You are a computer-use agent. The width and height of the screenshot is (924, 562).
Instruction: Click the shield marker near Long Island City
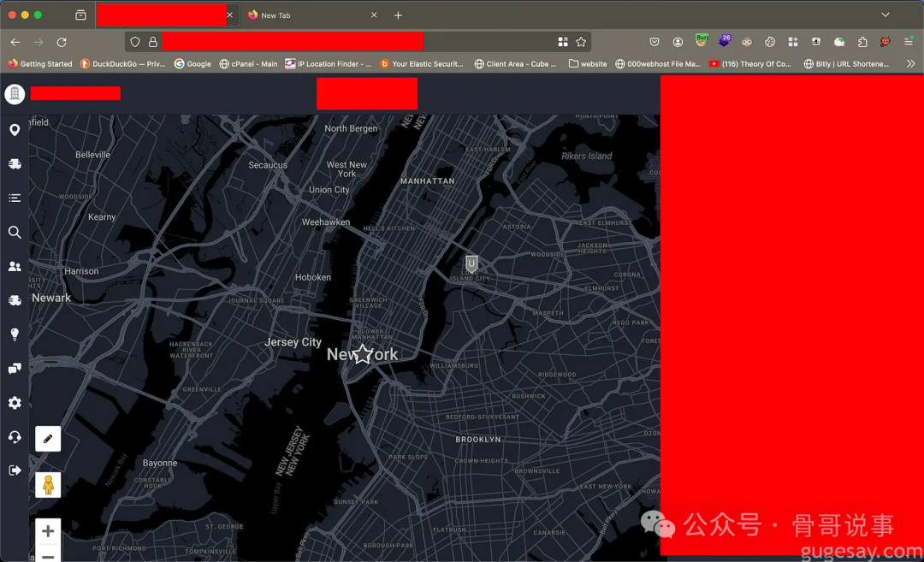pyautogui.click(x=471, y=263)
